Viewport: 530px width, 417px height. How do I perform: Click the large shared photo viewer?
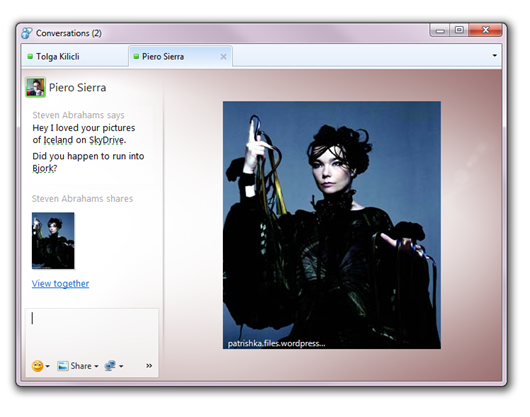click(332, 225)
